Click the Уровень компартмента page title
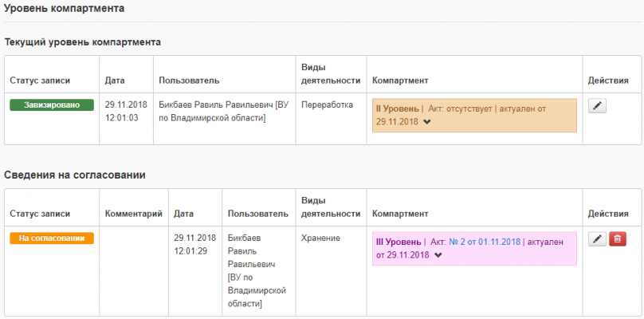The width and height of the screenshot is (644, 319). pos(65,8)
